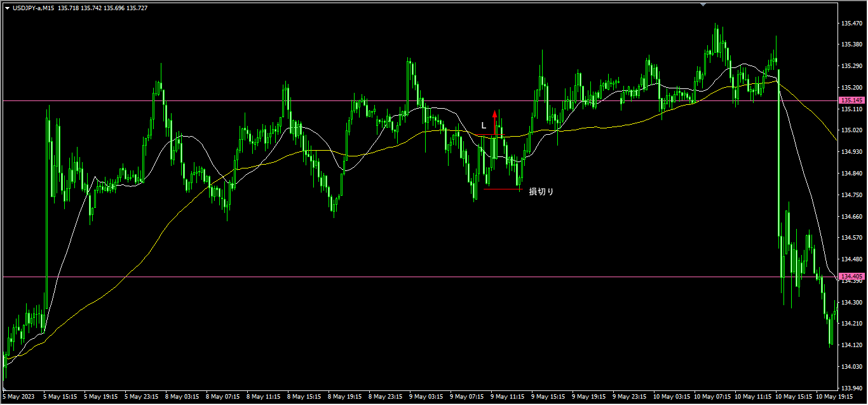868x405 pixels.
Task: Click the USDJPY-a,M15 chart title text
Action: point(33,8)
